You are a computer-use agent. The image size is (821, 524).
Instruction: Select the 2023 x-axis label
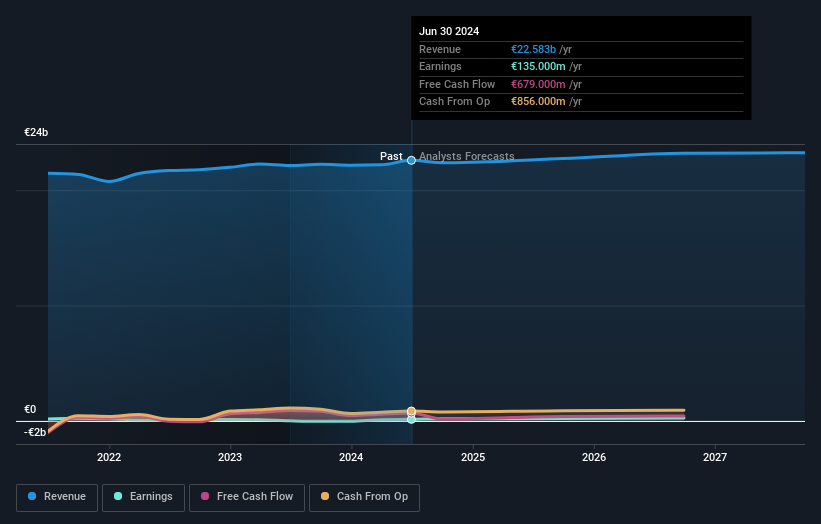pyautogui.click(x=230, y=458)
